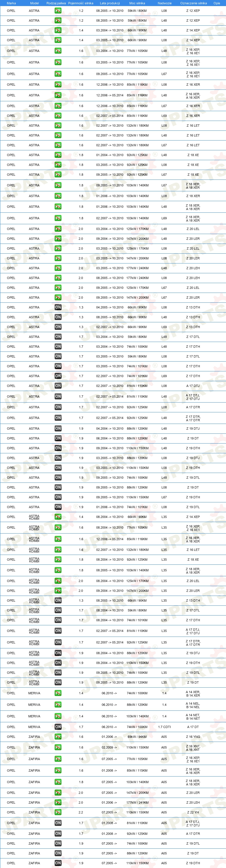Click the Opis column header
This screenshot has height=868, width=226.
tap(216, 3)
